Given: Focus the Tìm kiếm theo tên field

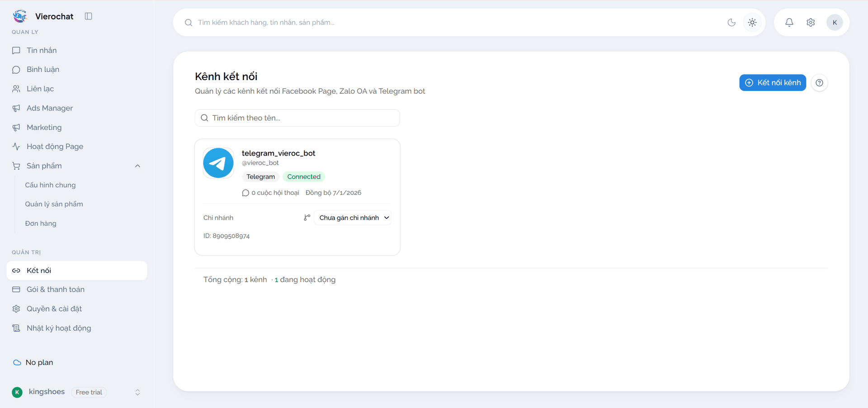Looking at the screenshot, I should point(297,118).
